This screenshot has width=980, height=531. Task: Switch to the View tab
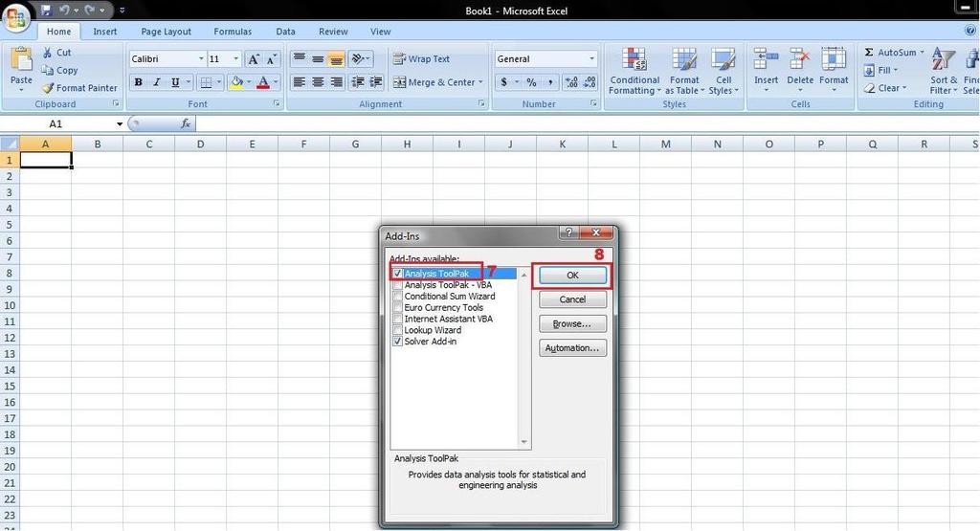(380, 32)
